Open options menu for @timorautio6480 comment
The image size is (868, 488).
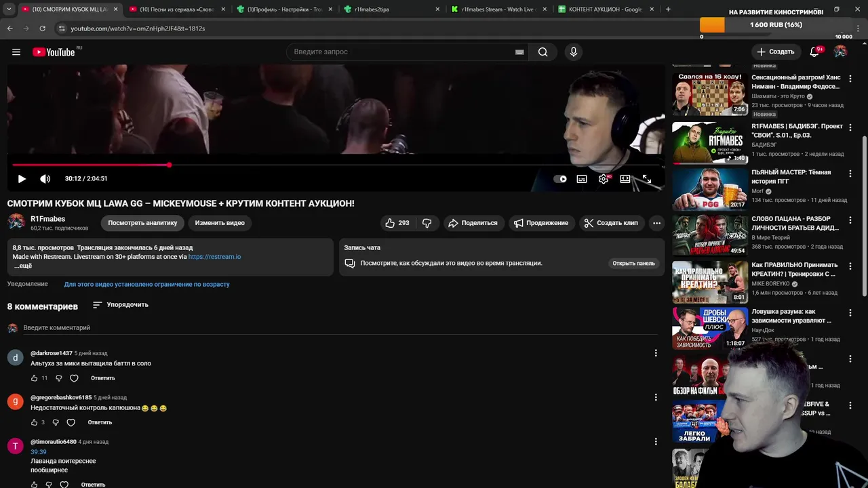pos(655,442)
